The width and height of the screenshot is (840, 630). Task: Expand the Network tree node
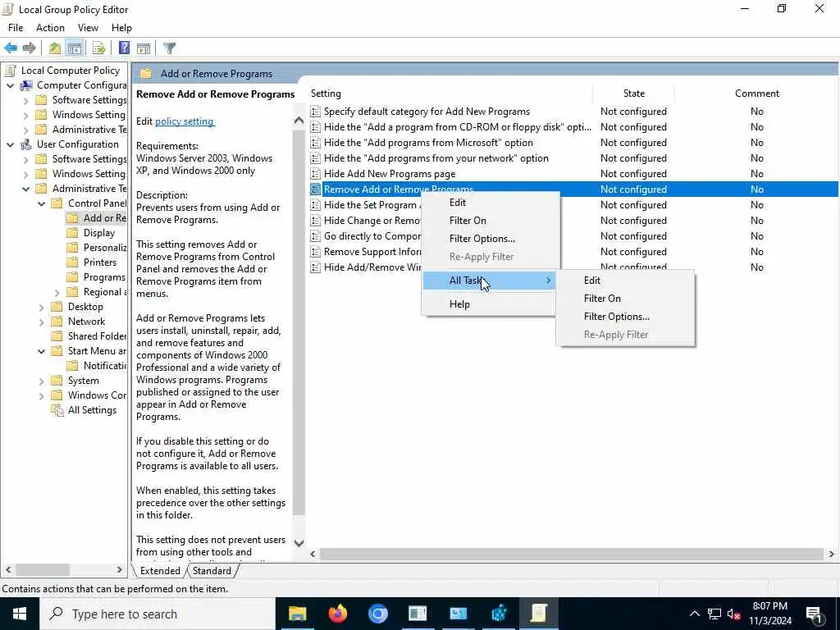(41, 322)
